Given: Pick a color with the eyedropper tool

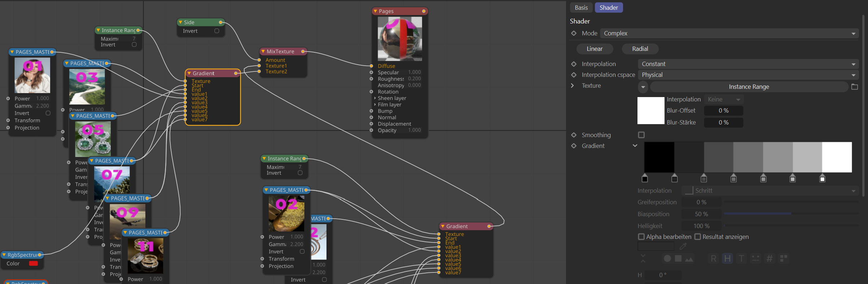Looking at the screenshot, I should (x=683, y=246).
